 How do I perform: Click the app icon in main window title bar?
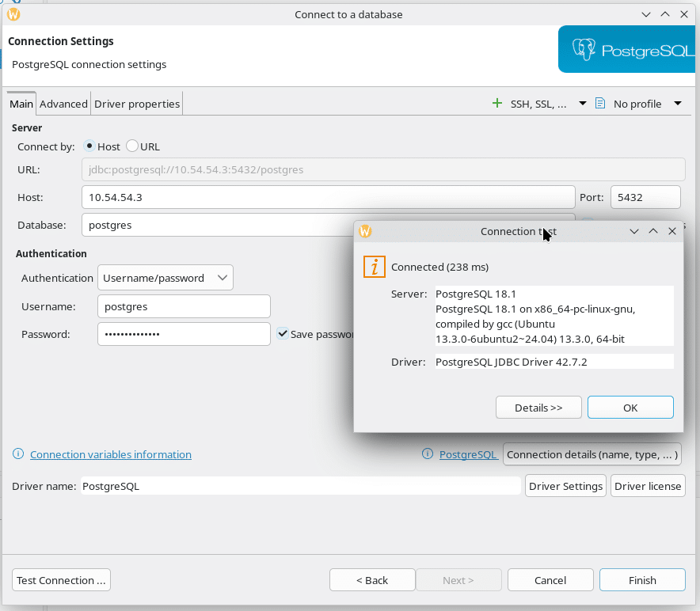pyautogui.click(x=13, y=14)
